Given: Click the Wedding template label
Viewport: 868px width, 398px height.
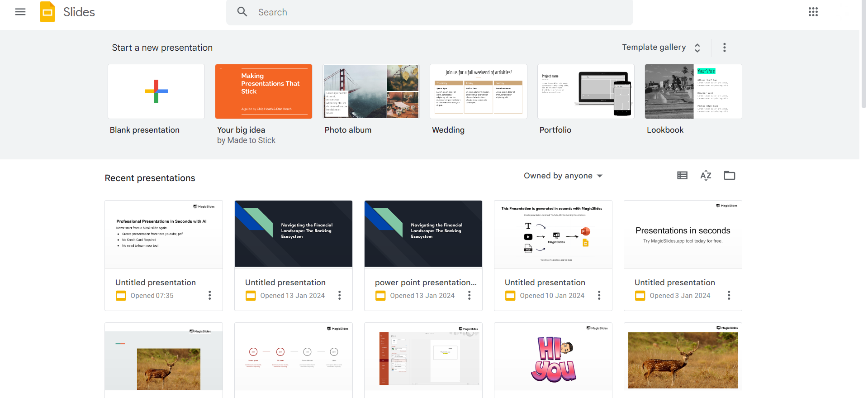Looking at the screenshot, I should coord(448,130).
